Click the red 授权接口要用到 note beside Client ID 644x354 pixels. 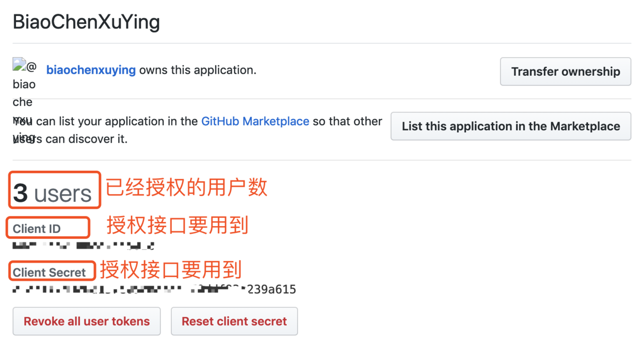pyautogui.click(x=178, y=225)
